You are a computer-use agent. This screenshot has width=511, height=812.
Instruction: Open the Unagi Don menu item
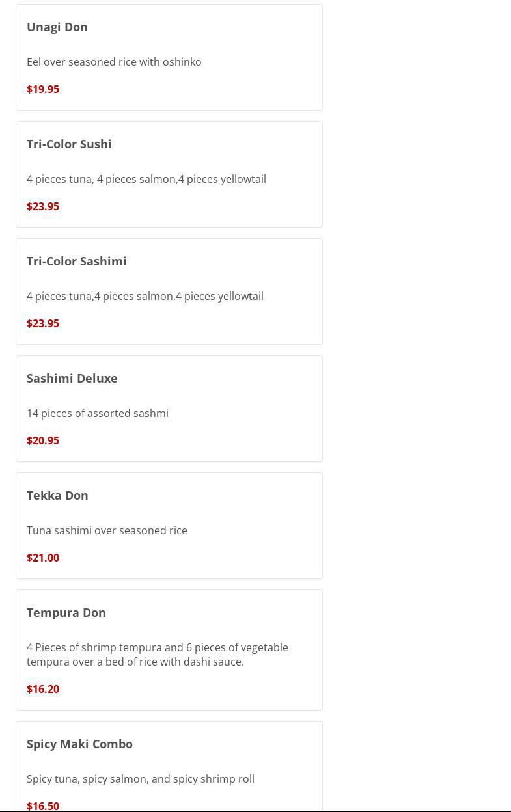57,27
